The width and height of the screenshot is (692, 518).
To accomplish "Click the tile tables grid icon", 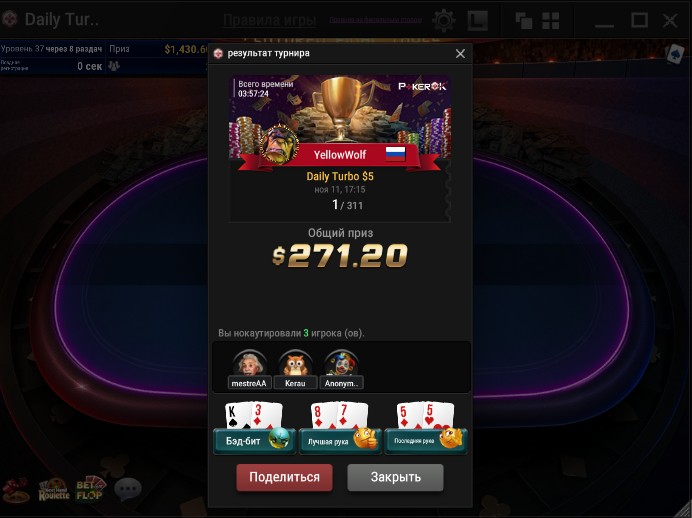I will (550, 20).
